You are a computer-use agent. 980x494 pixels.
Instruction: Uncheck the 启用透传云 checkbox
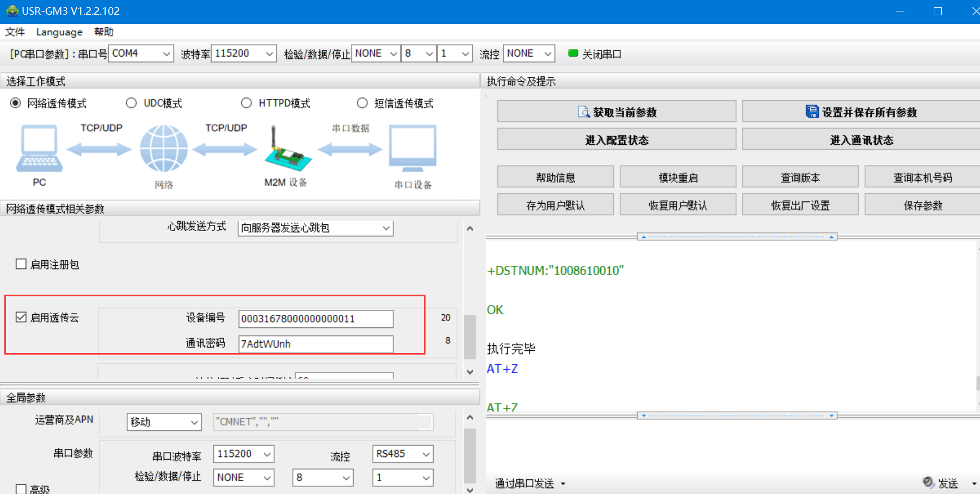21,317
